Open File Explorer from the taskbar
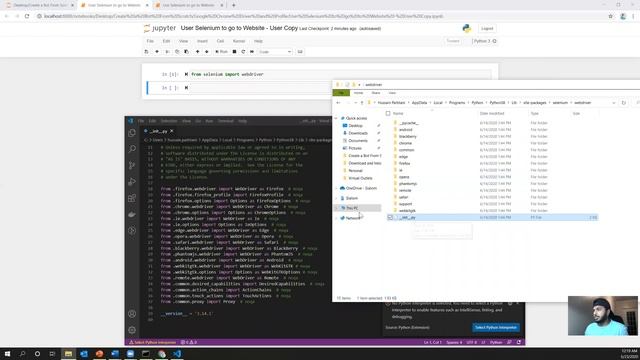 [x=68, y=354]
